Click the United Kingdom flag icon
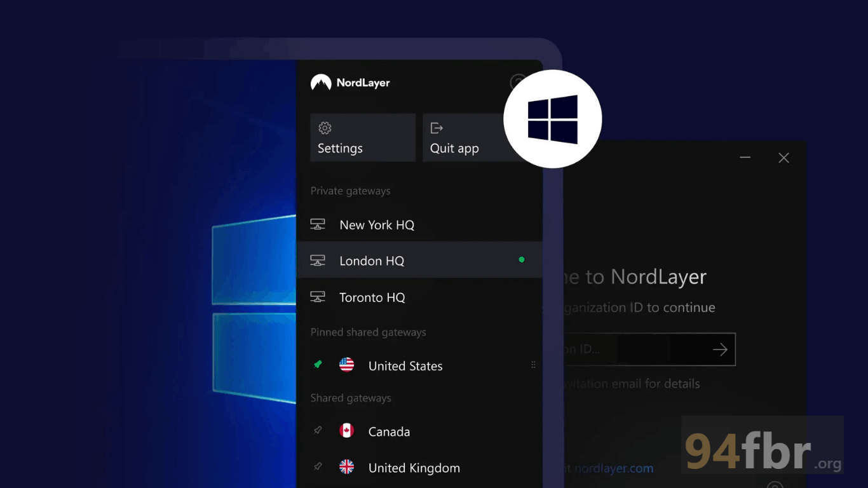This screenshot has height=488, width=868. pyautogui.click(x=347, y=467)
